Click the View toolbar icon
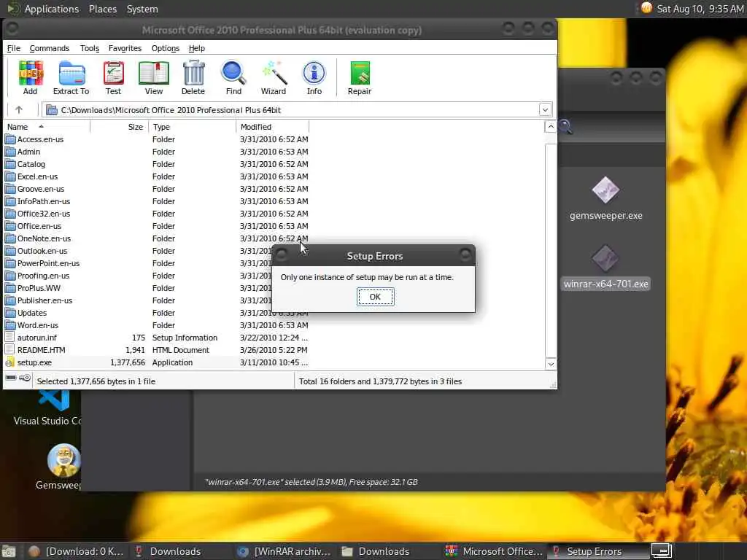This screenshot has width=747, height=560. [x=153, y=77]
